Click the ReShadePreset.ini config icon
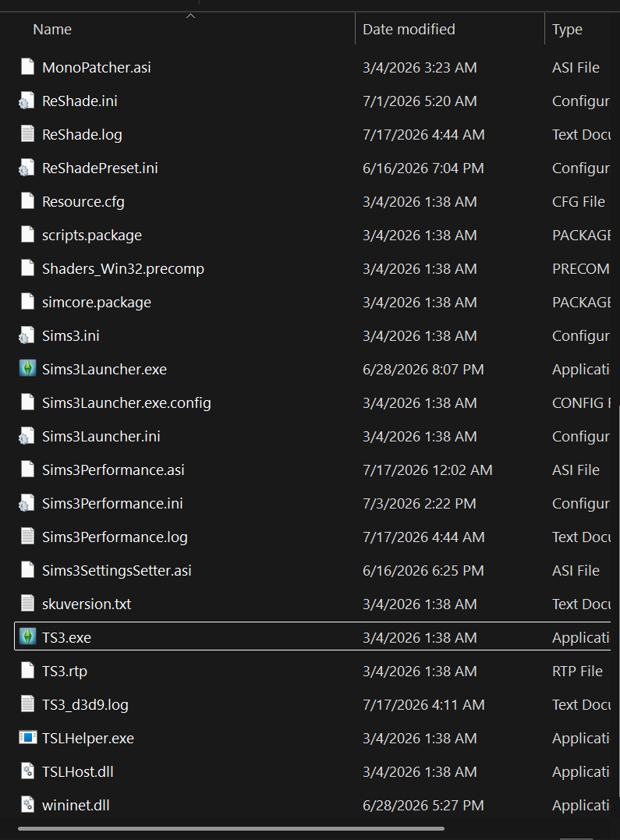620x840 pixels. [27, 168]
